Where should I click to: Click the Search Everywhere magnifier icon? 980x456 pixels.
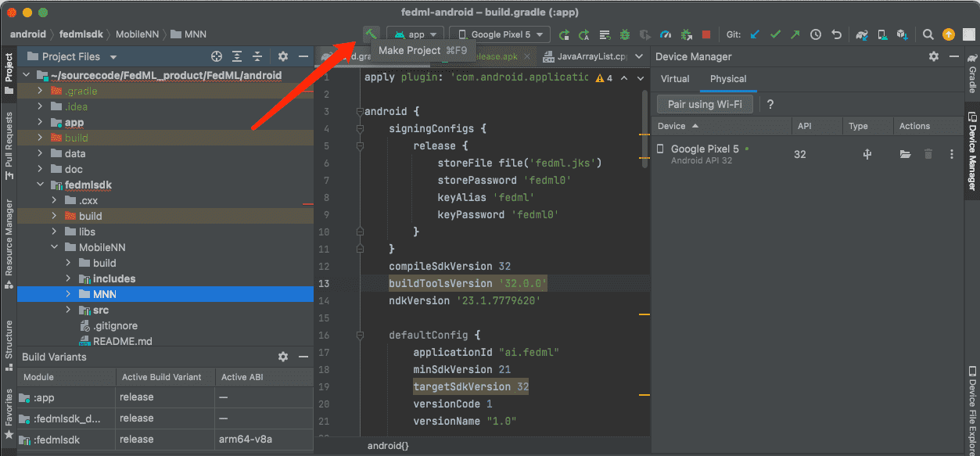[928, 34]
